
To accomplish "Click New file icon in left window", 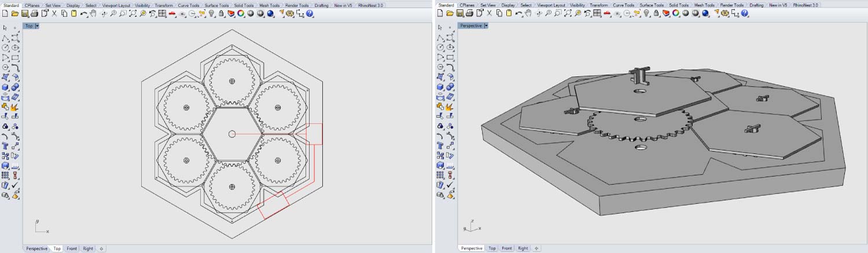I will (x=5, y=13).
